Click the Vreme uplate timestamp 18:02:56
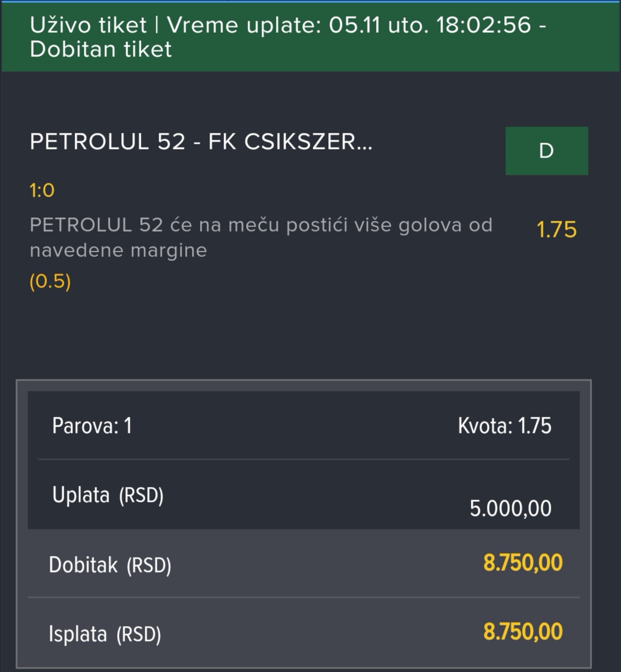Viewport: 621px width, 672px height. [484, 25]
